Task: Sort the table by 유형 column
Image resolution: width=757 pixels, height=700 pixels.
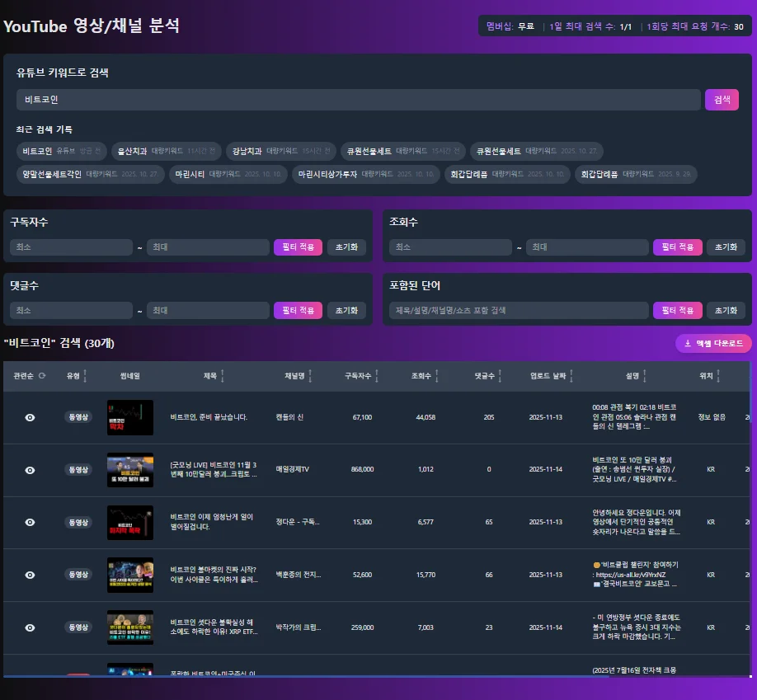Action: pyautogui.click(x=83, y=374)
